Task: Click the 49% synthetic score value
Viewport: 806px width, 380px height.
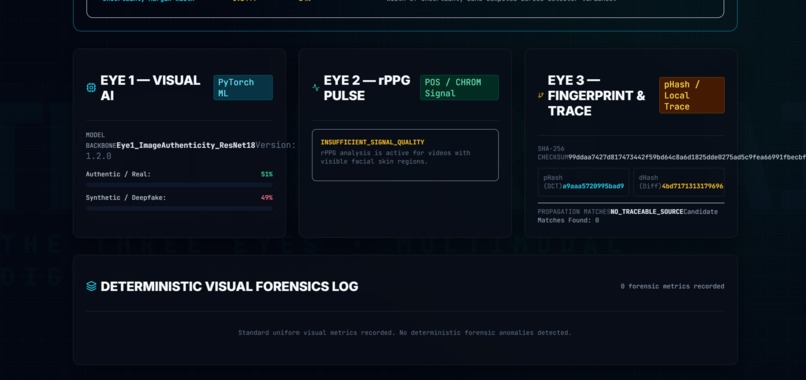Action: 267,197
